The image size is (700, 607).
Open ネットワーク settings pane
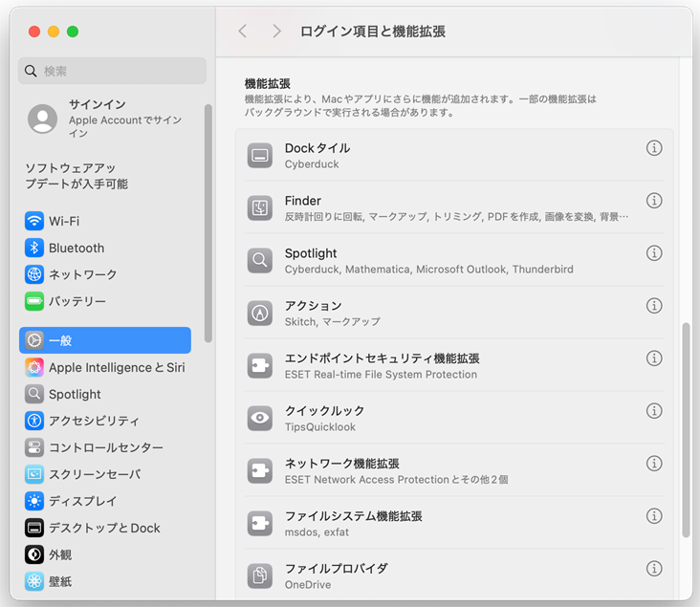click(x=82, y=274)
